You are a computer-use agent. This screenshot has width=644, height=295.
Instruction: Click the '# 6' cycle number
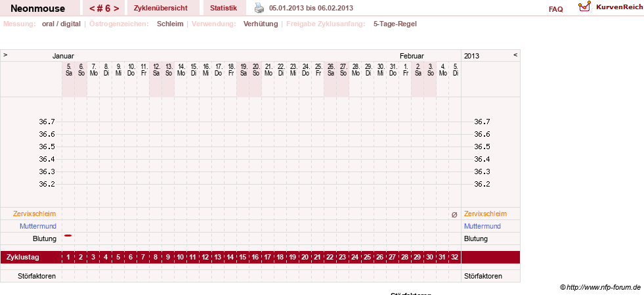coord(104,9)
